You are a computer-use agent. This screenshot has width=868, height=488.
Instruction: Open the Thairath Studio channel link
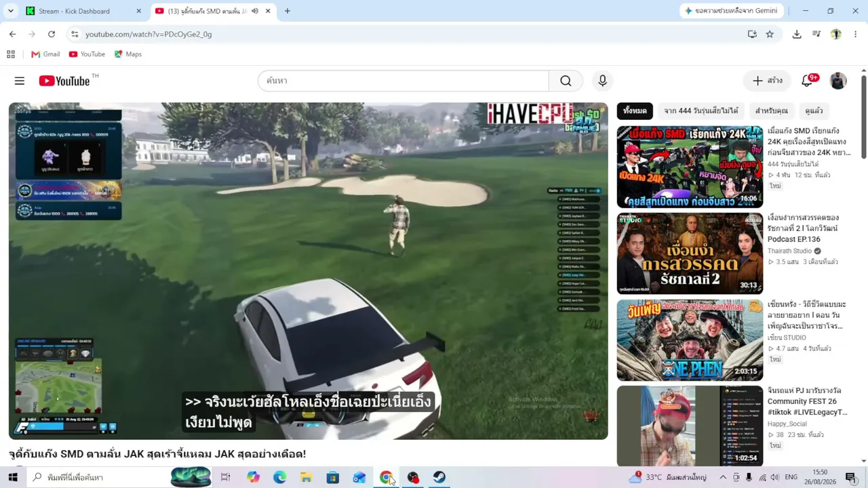pos(789,251)
